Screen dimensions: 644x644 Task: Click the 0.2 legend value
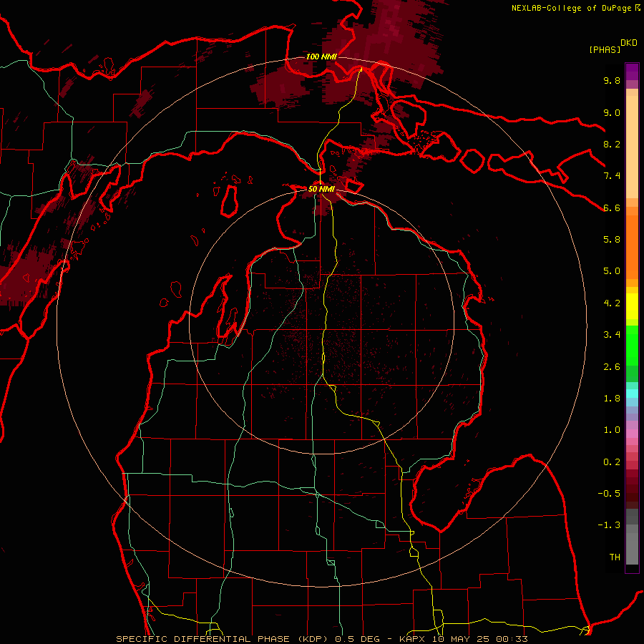612,462
